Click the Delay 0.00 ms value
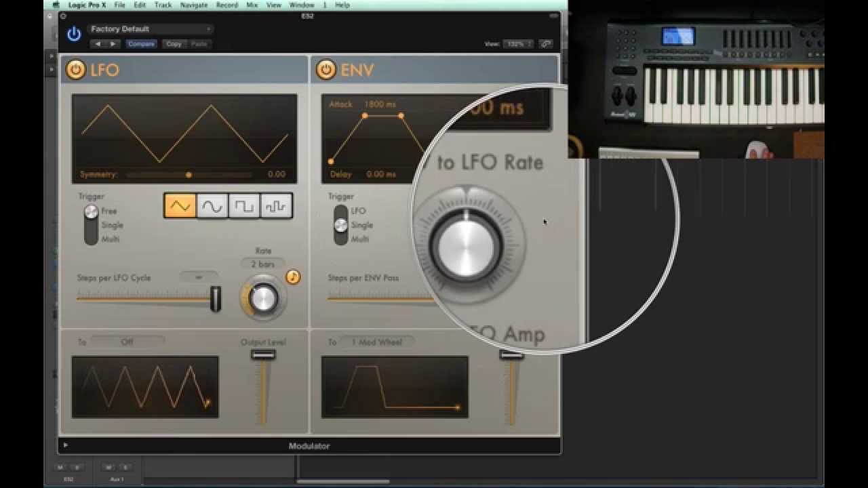Image resolution: width=868 pixels, height=488 pixels. (x=380, y=174)
